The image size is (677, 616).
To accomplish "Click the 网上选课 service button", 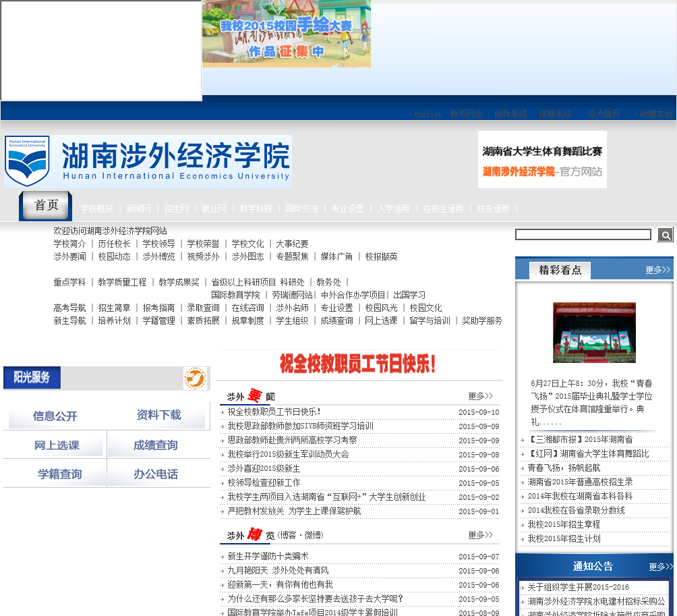I will (x=57, y=445).
